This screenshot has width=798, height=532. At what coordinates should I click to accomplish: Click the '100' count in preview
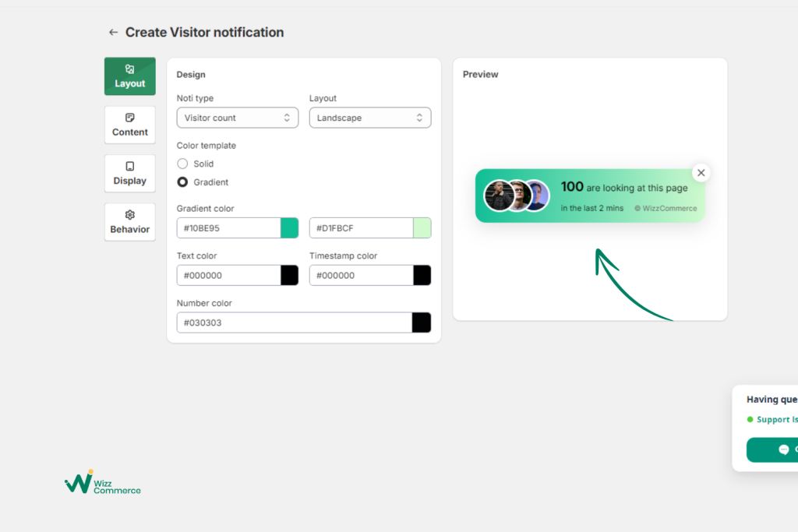tap(572, 187)
